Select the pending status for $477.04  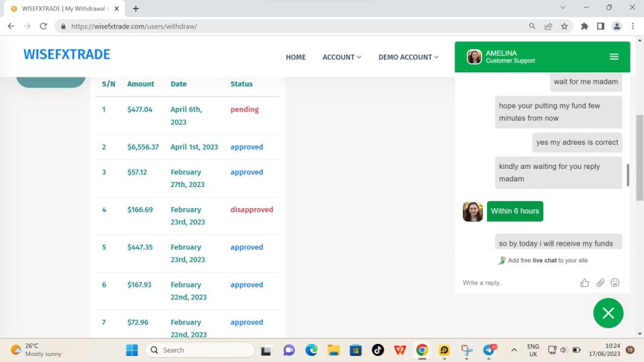click(x=244, y=109)
